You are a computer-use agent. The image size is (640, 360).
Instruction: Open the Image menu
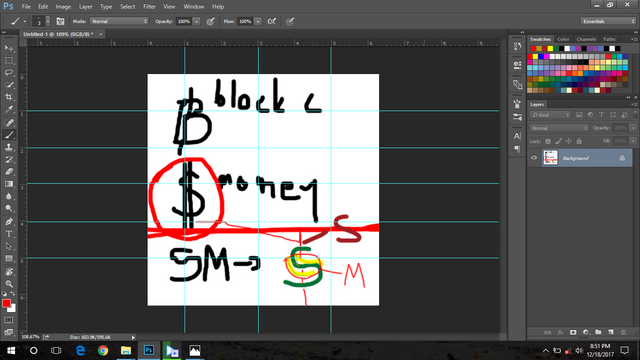[63, 7]
